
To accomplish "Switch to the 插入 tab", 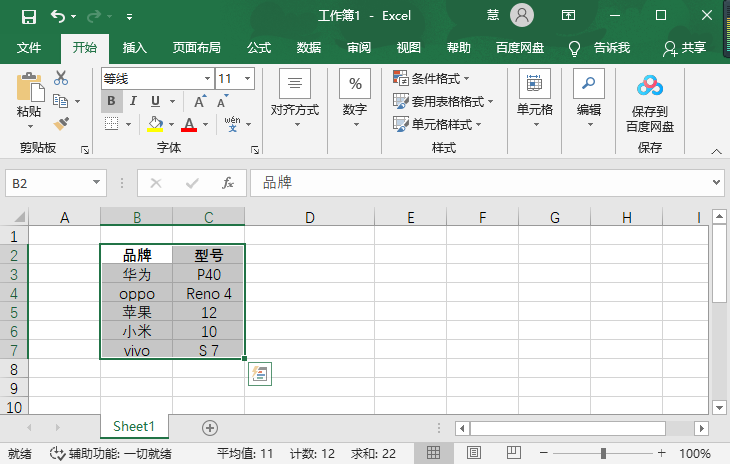I will pyautogui.click(x=135, y=47).
